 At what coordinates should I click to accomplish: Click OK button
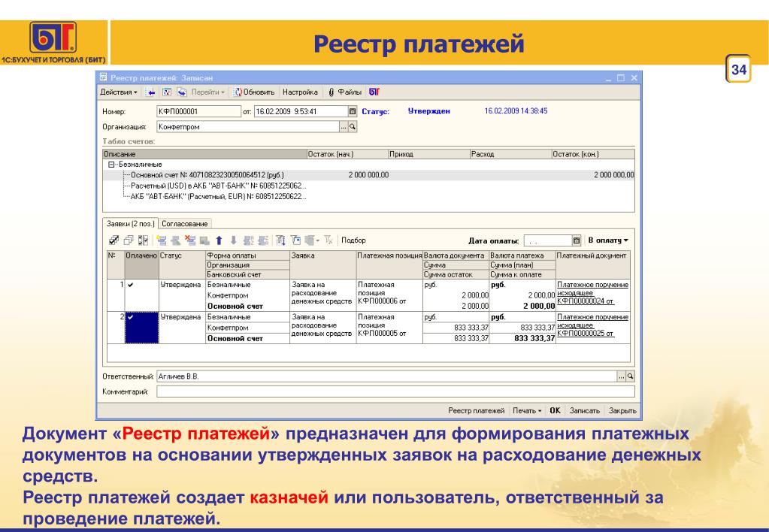pos(556,411)
